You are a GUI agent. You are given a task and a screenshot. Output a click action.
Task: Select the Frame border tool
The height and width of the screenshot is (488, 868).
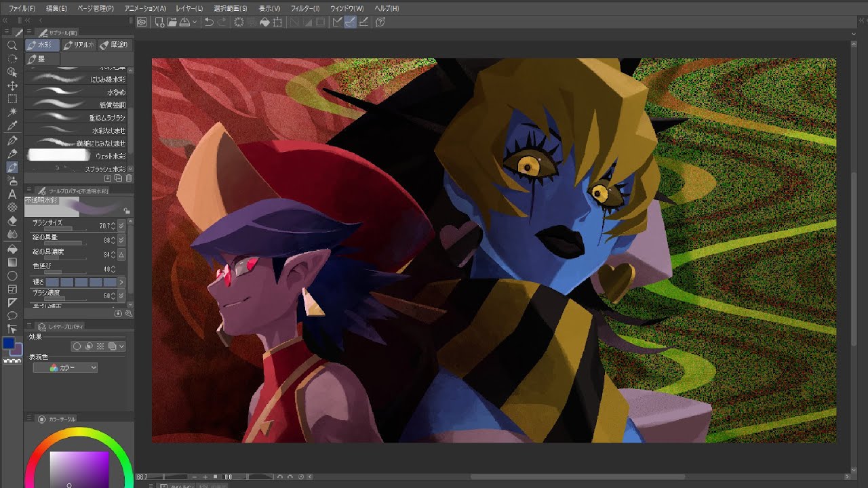coord(12,289)
